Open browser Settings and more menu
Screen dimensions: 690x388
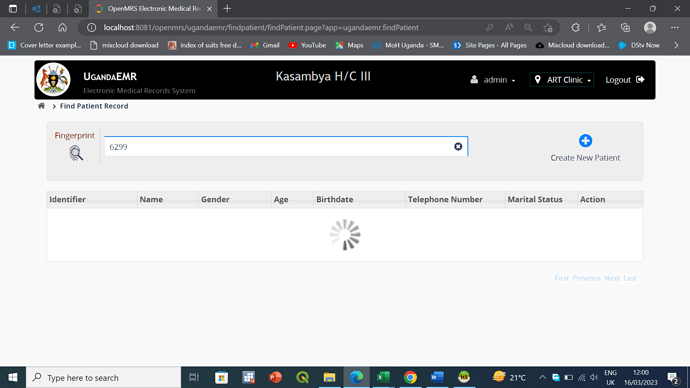click(x=675, y=27)
